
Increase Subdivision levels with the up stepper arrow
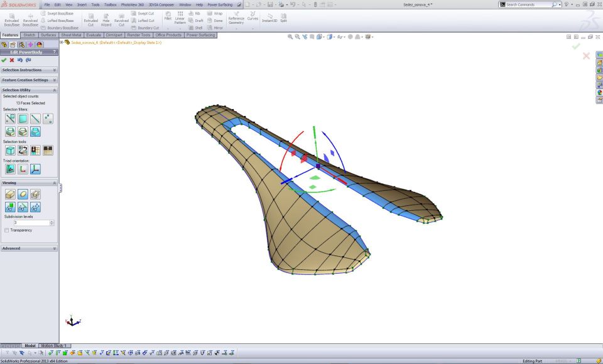click(x=52, y=222)
